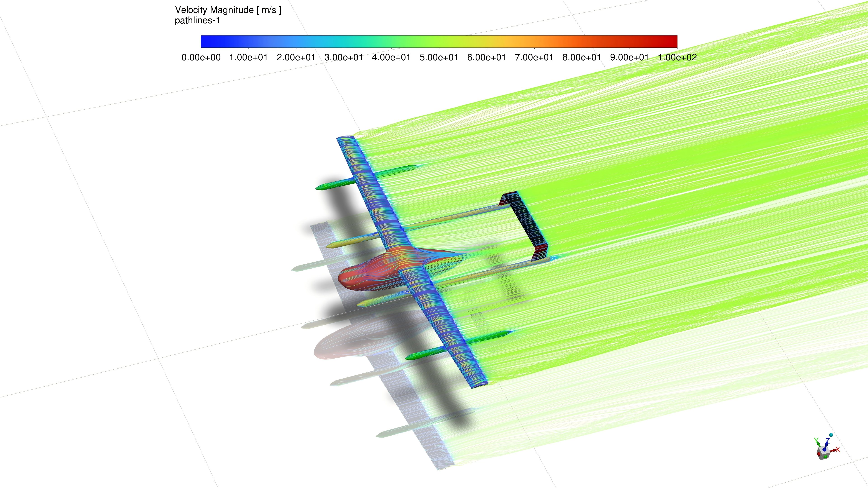Click the red dot on triad cube face
868x488 pixels.
click(819, 454)
